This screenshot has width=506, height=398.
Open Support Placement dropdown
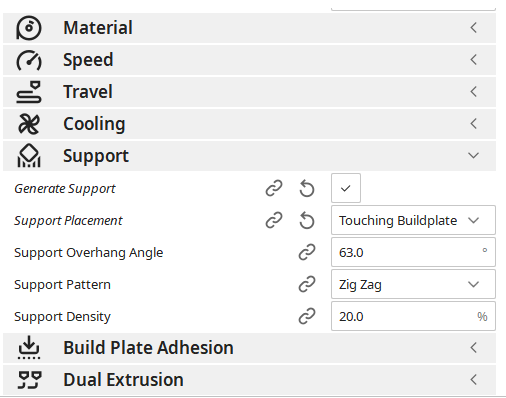413,220
